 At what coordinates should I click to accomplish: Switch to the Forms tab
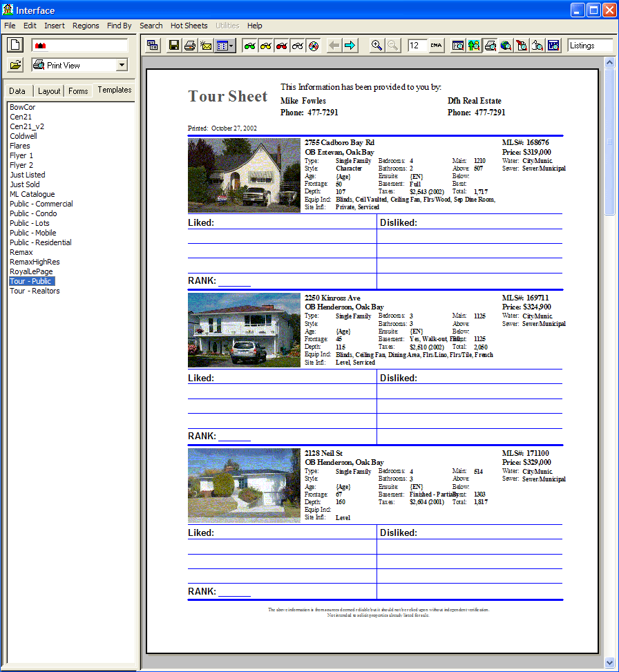coord(78,91)
